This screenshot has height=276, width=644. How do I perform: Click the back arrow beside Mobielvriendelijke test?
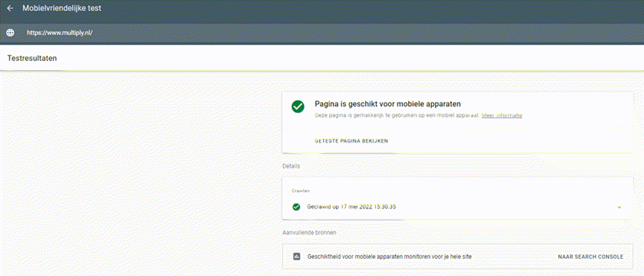pos(10,8)
